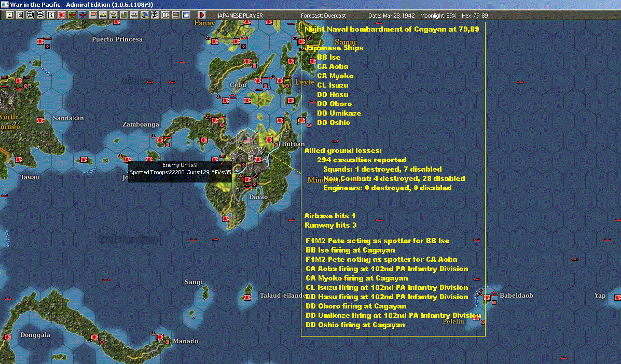Click the anchor port icon at Zamboanga
The height and width of the screenshot is (364, 621).
(153, 136)
